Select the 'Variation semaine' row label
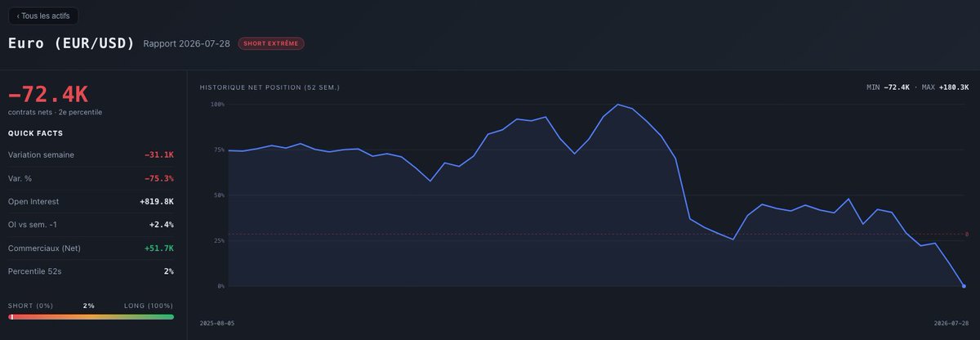The height and width of the screenshot is (340, 980). pyautogui.click(x=41, y=154)
